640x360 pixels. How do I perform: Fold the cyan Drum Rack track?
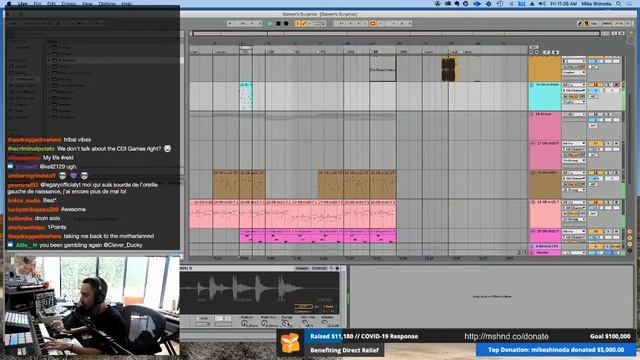click(532, 84)
